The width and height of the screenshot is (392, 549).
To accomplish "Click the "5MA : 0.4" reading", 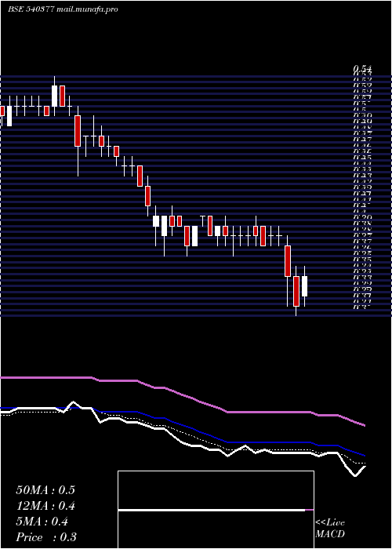I will click(x=42, y=522).
